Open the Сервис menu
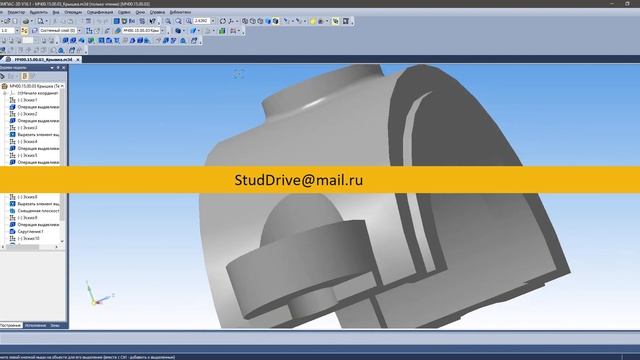 (x=124, y=12)
